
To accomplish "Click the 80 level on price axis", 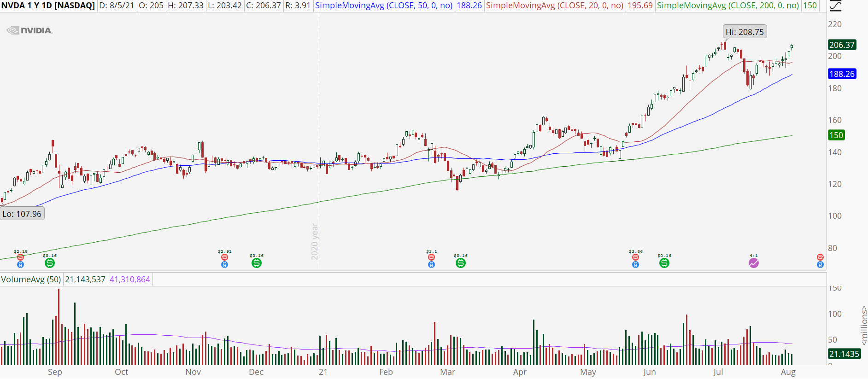I will (x=833, y=248).
